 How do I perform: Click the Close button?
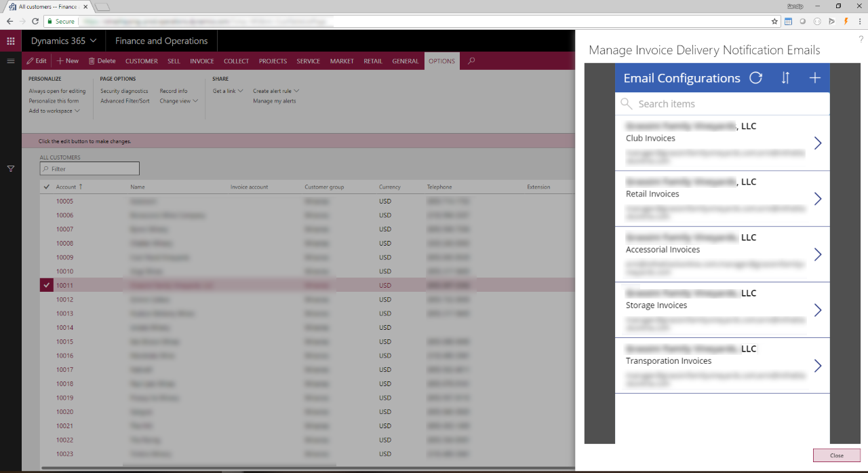point(837,455)
